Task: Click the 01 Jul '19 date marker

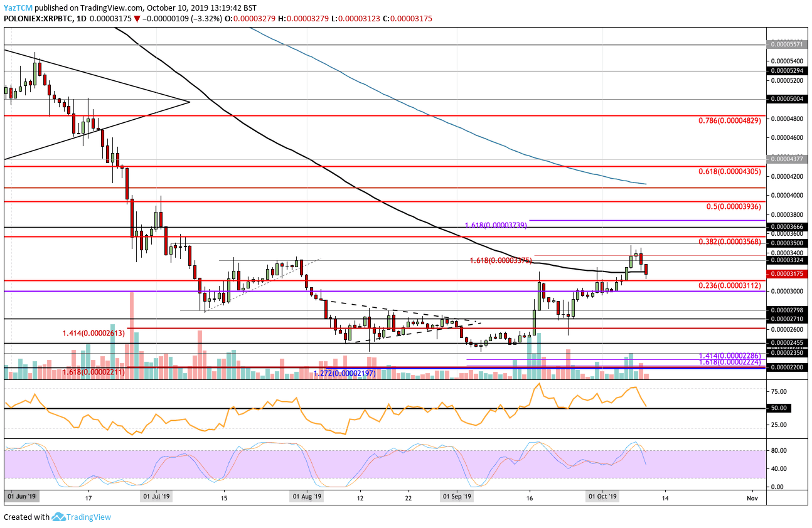Action: click(157, 497)
